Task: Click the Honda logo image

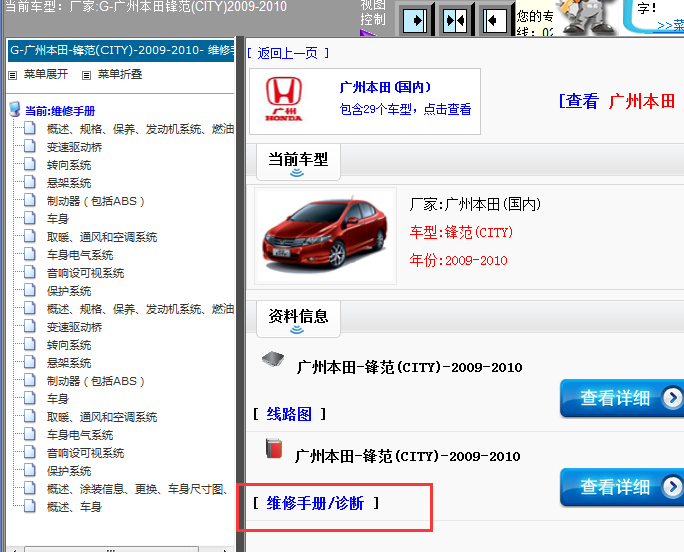Action: point(284,99)
